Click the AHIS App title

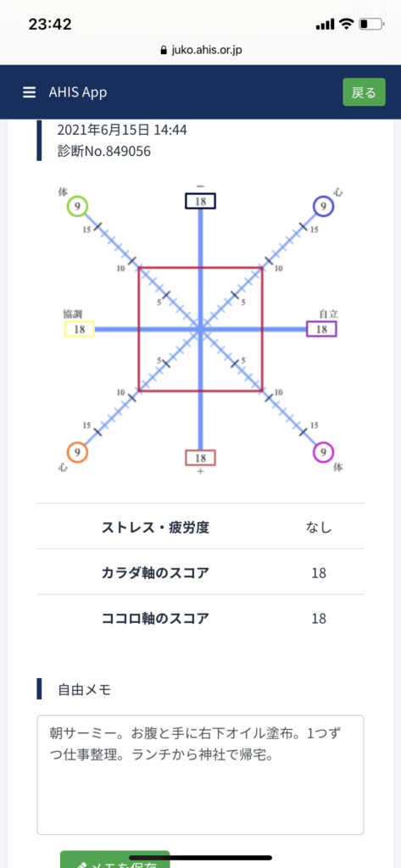[77, 92]
